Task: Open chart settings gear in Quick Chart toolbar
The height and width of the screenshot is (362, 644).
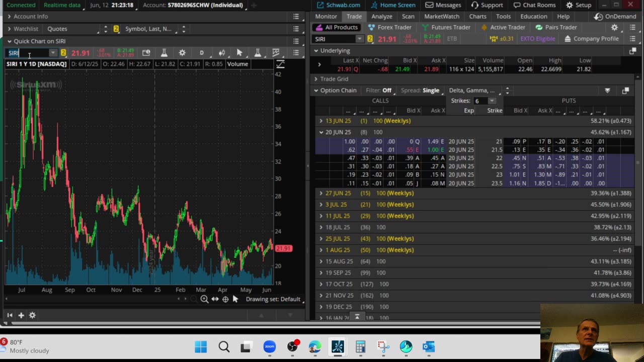Action: 182,53
